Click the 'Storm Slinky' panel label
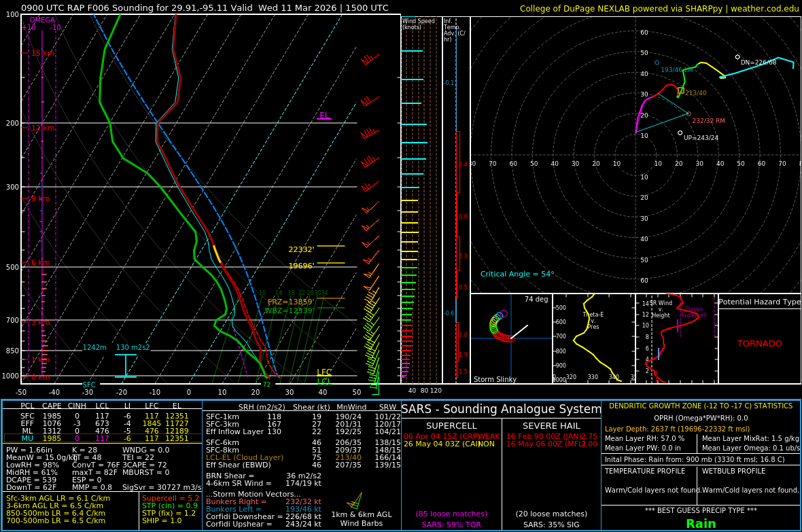This screenshot has width=802, height=532. 495,380
